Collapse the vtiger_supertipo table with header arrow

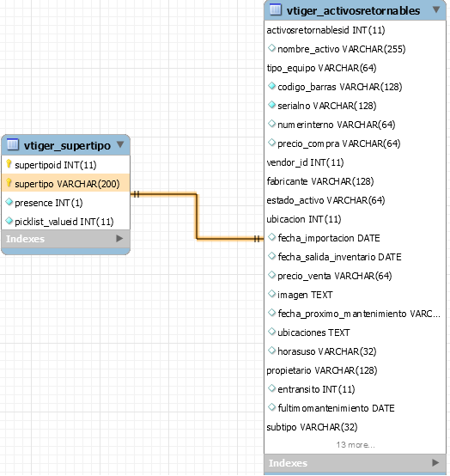(120, 144)
